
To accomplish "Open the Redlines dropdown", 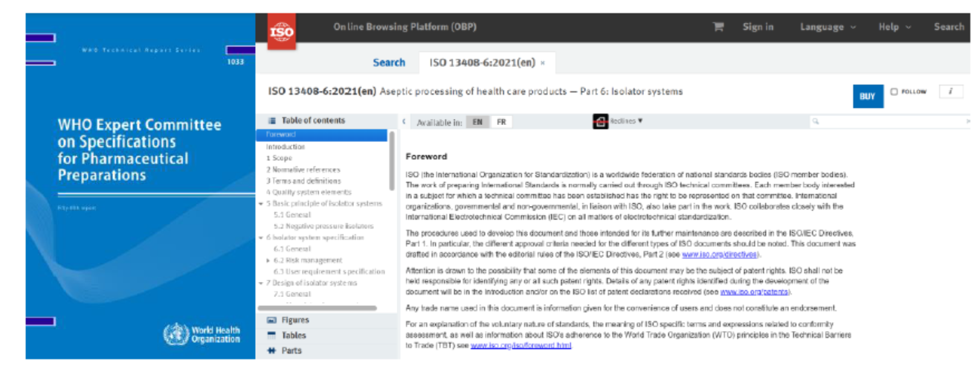I will pyautogui.click(x=626, y=121).
